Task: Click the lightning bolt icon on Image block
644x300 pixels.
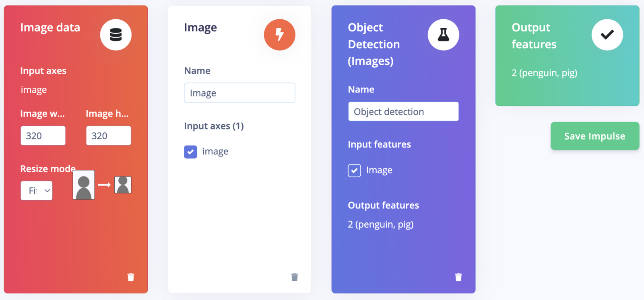Action: tap(280, 35)
